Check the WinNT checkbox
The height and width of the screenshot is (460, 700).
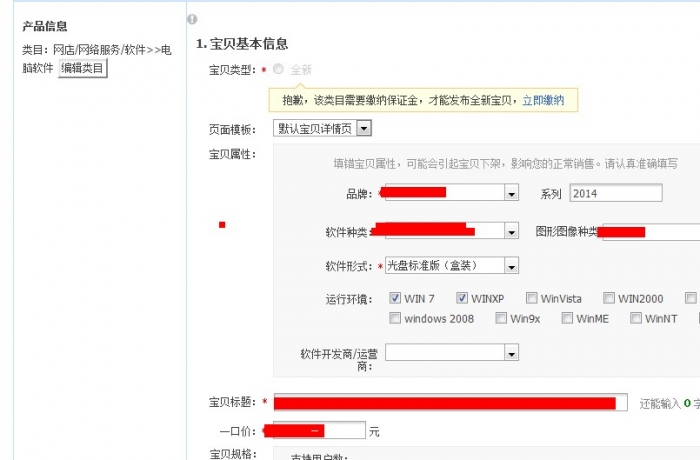point(635,319)
